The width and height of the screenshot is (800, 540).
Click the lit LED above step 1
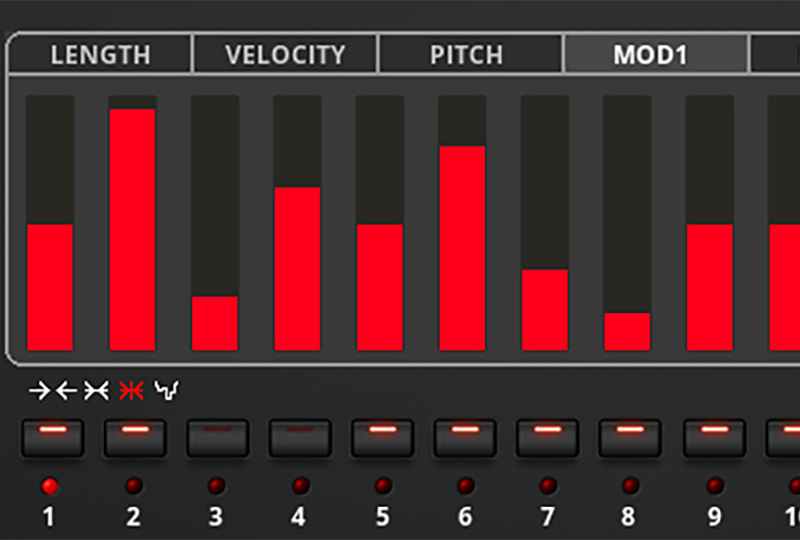[49, 486]
